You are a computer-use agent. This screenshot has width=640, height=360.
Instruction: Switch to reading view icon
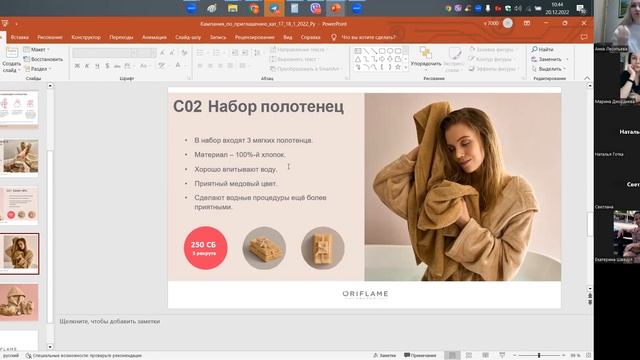(485, 356)
